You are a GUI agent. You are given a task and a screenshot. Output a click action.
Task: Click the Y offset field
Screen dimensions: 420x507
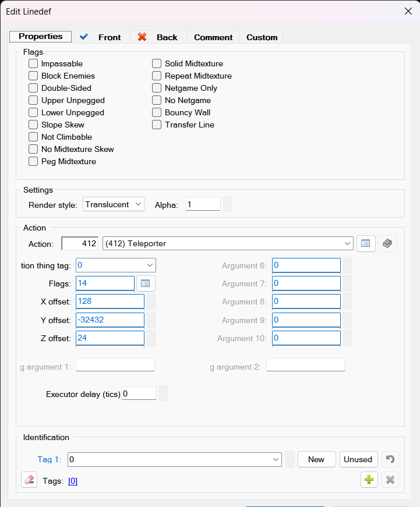pos(110,320)
